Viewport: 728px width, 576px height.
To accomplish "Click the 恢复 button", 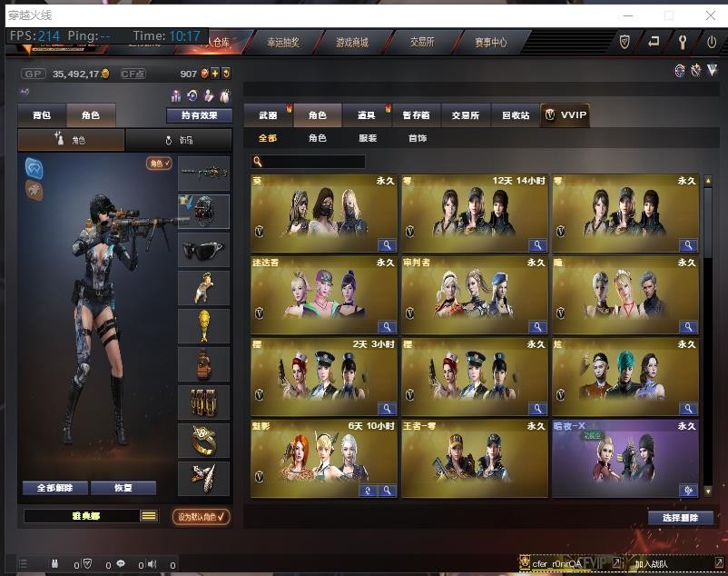I will point(123,488).
